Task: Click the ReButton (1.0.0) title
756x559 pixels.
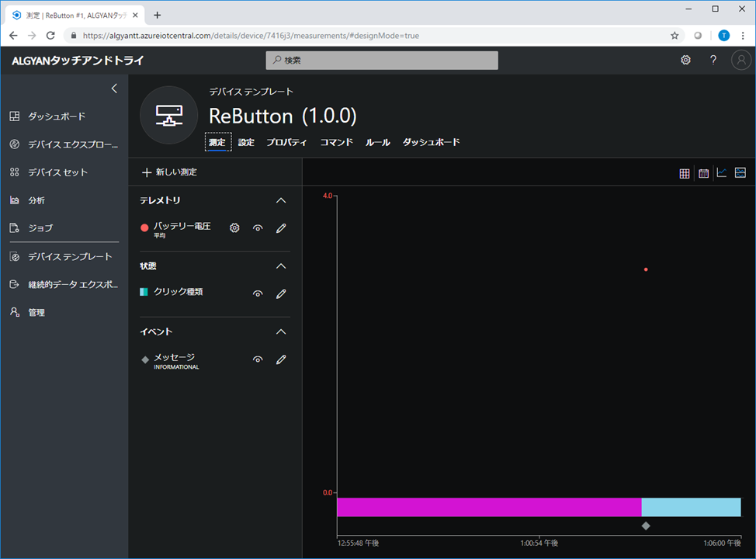Action: coord(283,116)
